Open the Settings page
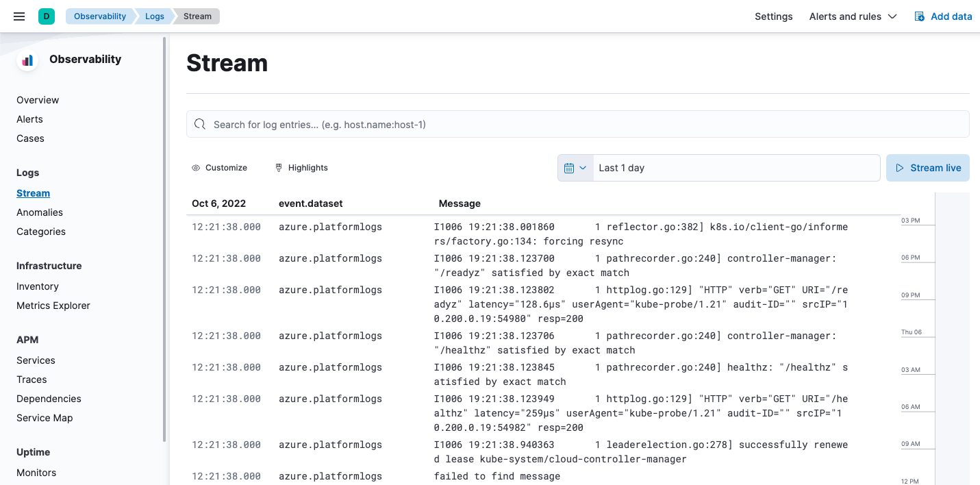The image size is (980, 485). 773,16
